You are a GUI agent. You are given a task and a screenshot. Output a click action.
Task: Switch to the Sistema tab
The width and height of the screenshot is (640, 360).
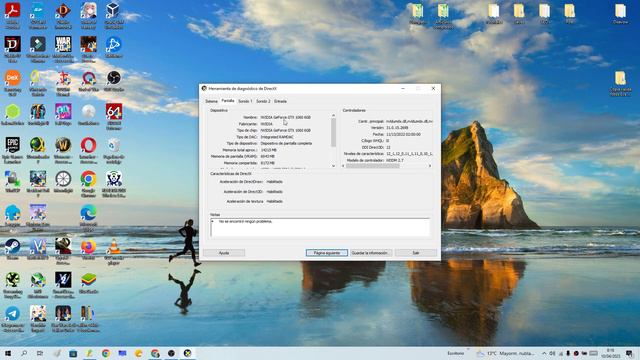click(211, 101)
